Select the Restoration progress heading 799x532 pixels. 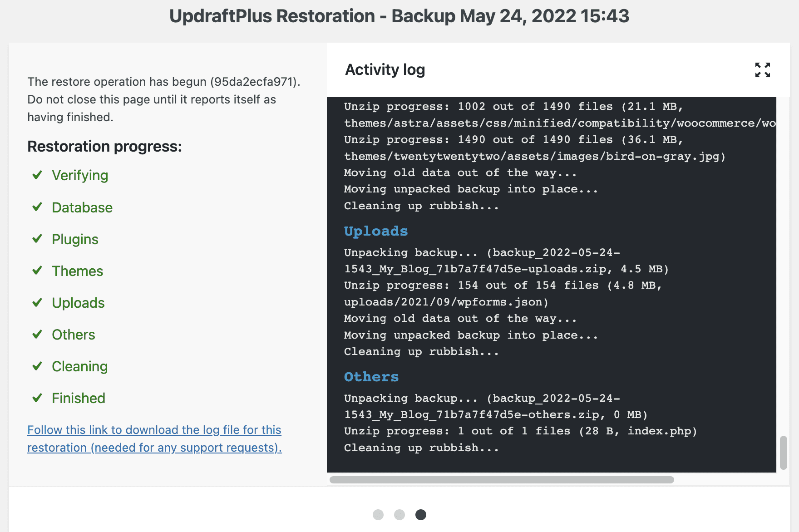click(x=105, y=146)
